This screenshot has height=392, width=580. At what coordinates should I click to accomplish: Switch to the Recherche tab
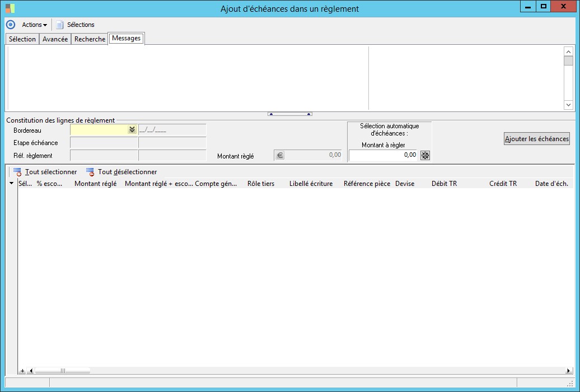point(90,39)
